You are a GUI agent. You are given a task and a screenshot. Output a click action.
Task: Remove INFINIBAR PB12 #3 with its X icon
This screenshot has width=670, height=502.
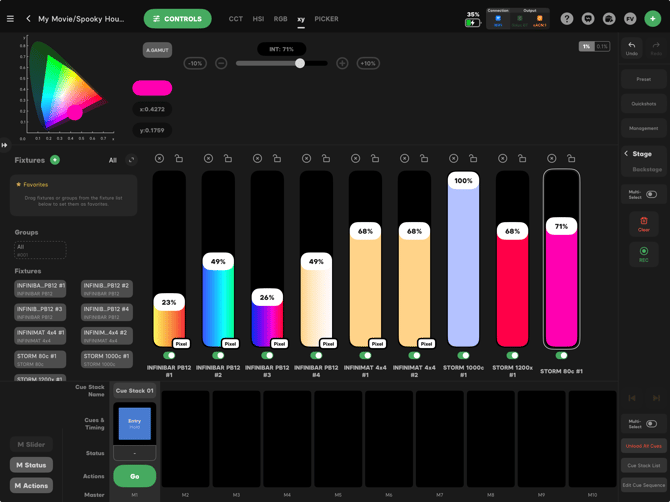[x=257, y=159]
